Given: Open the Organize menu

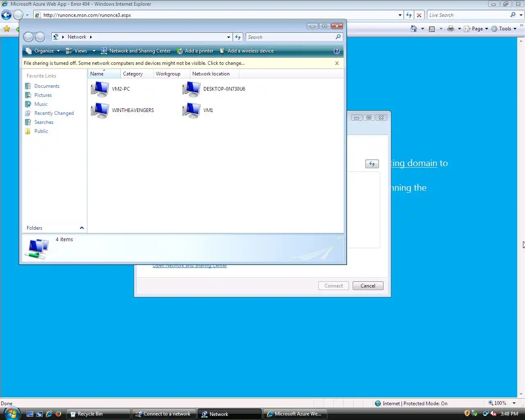Looking at the screenshot, I should tap(43, 51).
